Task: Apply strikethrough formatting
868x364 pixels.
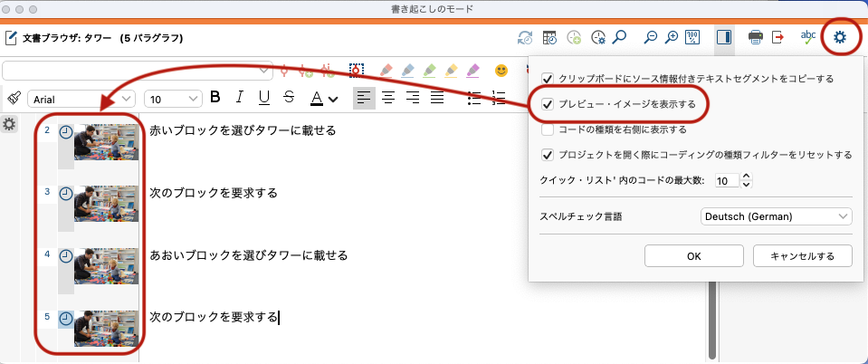Action: pyautogui.click(x=288, y=98)
